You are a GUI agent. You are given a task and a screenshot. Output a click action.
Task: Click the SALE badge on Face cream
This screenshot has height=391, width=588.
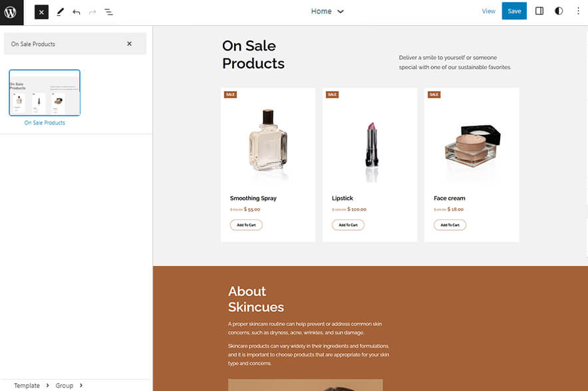(434, 94)
